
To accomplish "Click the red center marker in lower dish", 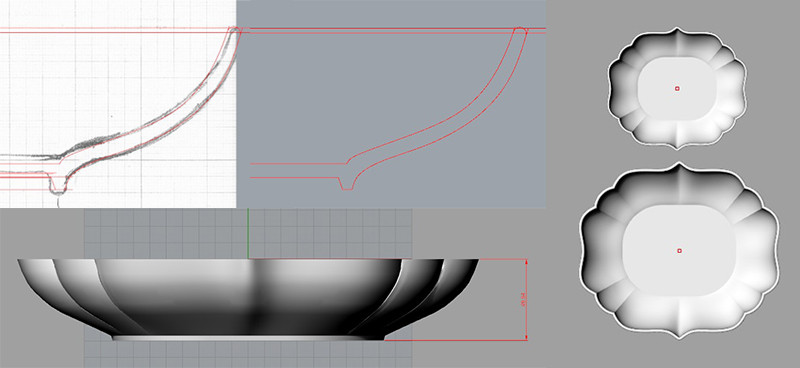I will [680, 251].
